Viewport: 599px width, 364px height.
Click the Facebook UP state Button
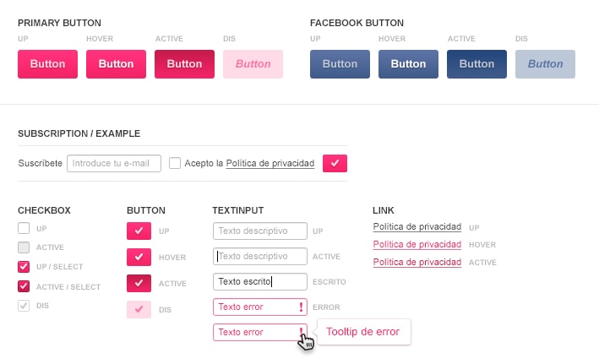pos(340,64)
